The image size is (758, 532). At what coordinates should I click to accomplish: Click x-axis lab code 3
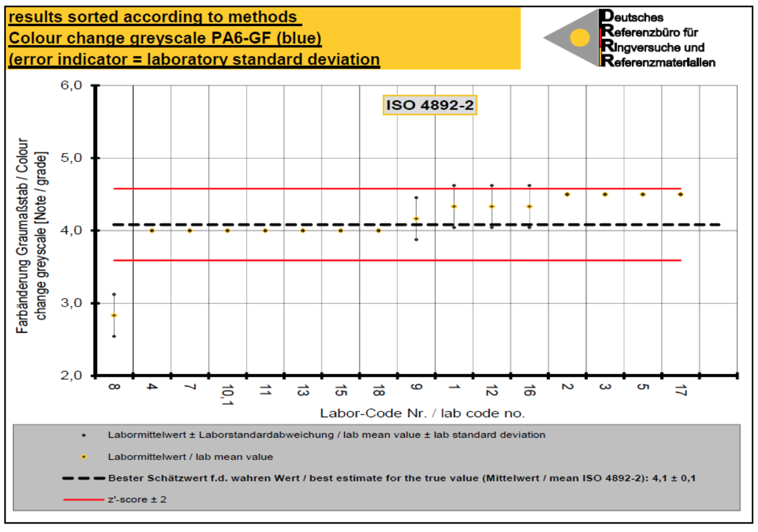pyautogui.click(x=605, y=387)
